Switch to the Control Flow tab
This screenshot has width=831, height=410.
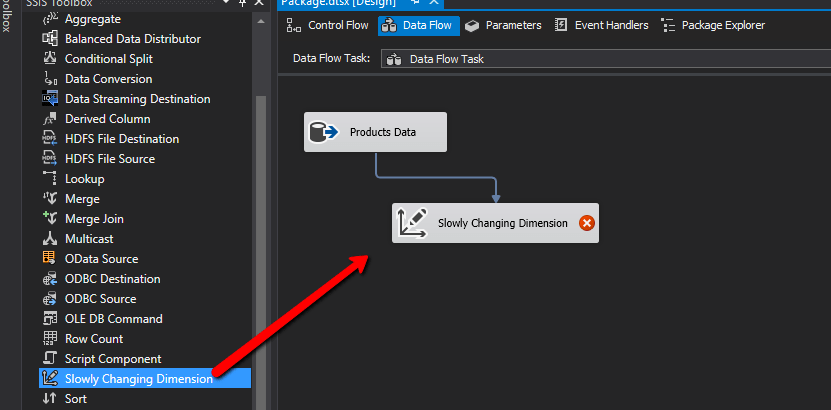pos(327,25)
